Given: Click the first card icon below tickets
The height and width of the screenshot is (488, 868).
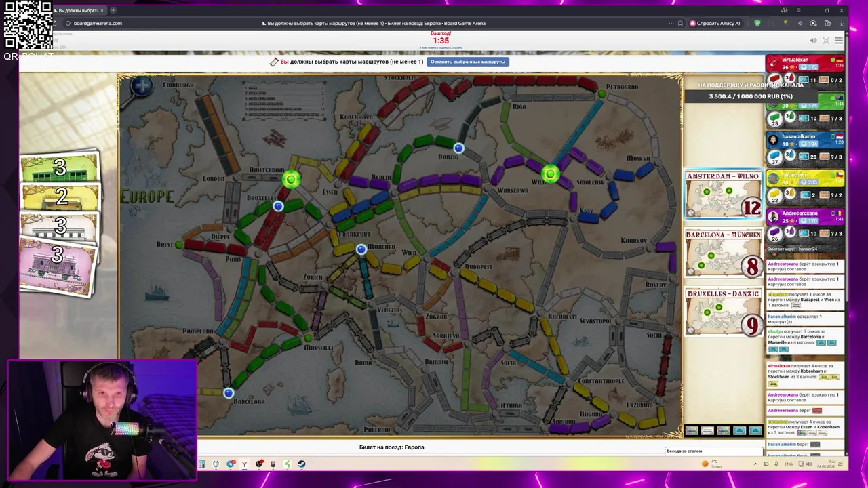Looking at the screenshot, I should point(691,431).
